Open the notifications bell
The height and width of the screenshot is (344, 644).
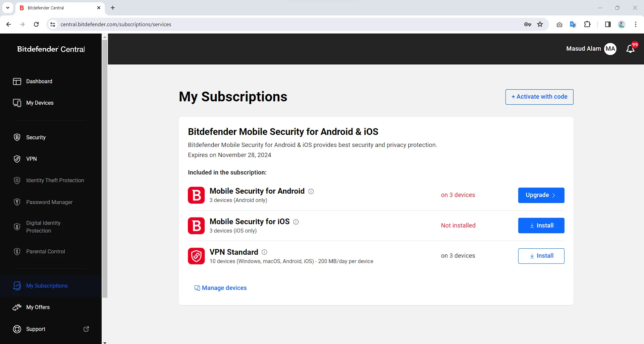629,49
